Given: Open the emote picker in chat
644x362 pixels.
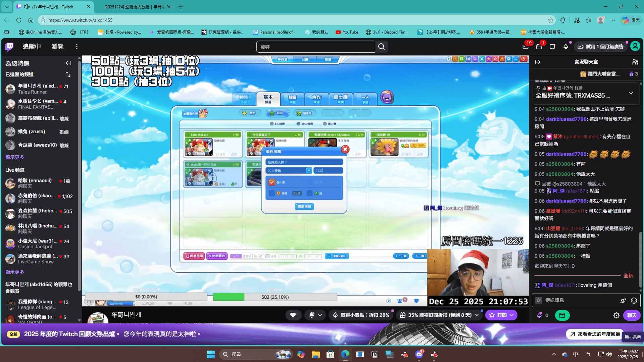Looking at the screenshot, I should point(634,301).
